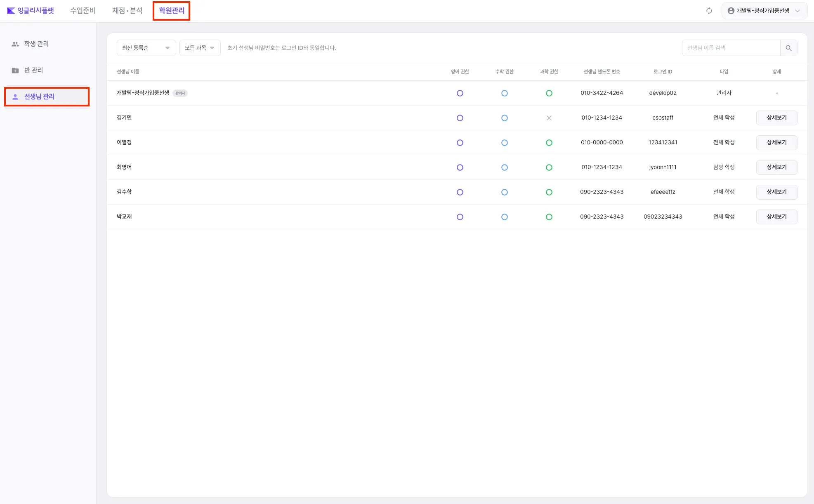Switch to the 수업준비 tab
The height and width of the screenshot is (504, 814).
tap(83, 11)
